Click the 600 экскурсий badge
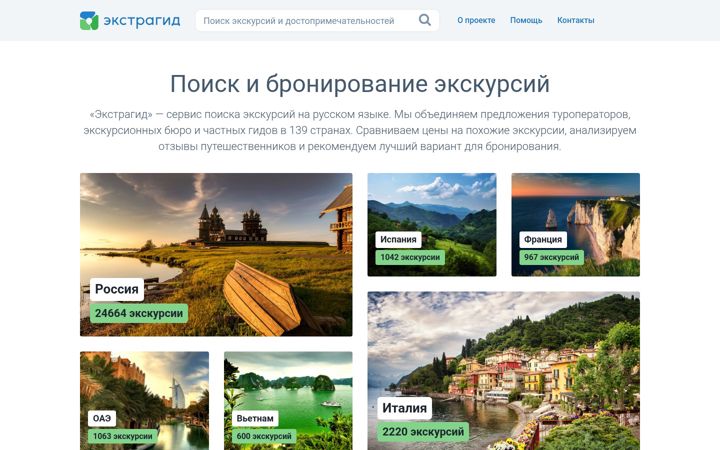This screenshot has width=720, height=450. click(x=264, y=436)
